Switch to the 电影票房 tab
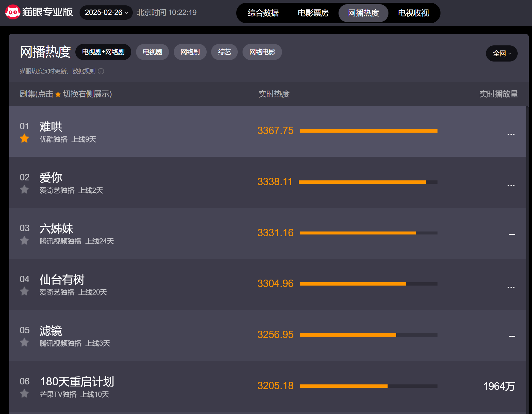This screenshot has height=414, width=532. [313, 13]
